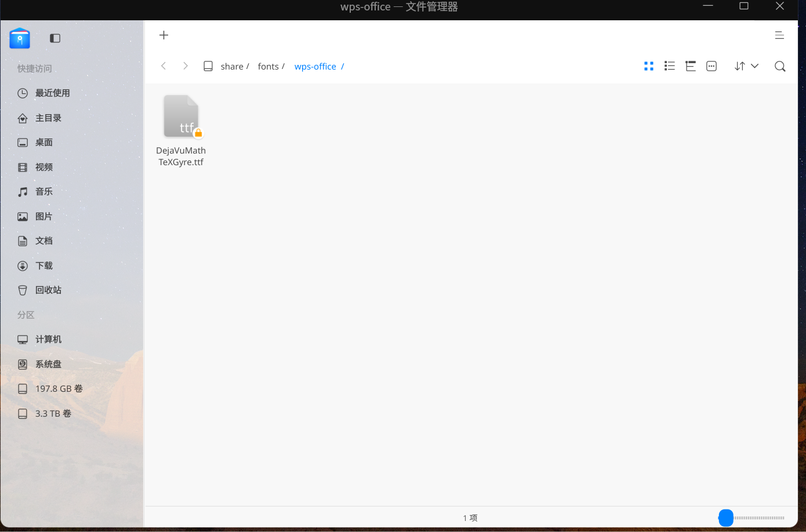Open System Disk (系统盘)
The image size is (806, 532).
[72, 365]
